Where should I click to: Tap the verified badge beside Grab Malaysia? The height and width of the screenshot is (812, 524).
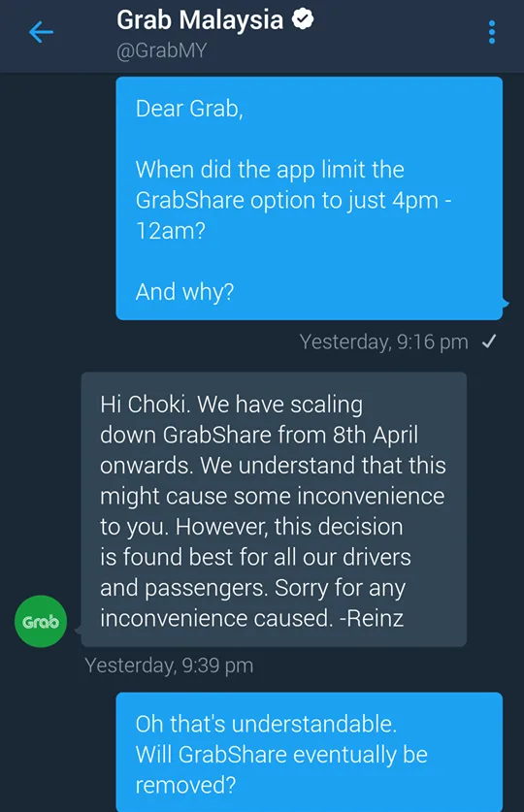click(x=303, y=19)
